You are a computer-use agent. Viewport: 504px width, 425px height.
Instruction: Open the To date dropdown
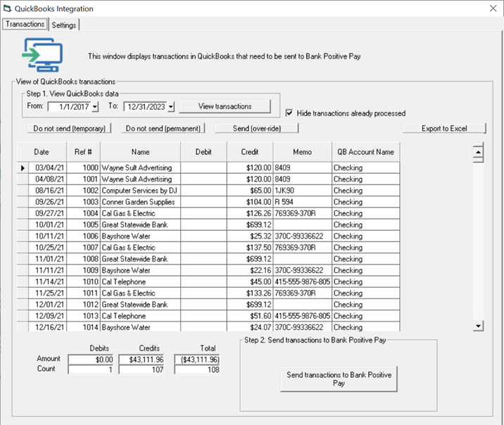coord(170,107)
